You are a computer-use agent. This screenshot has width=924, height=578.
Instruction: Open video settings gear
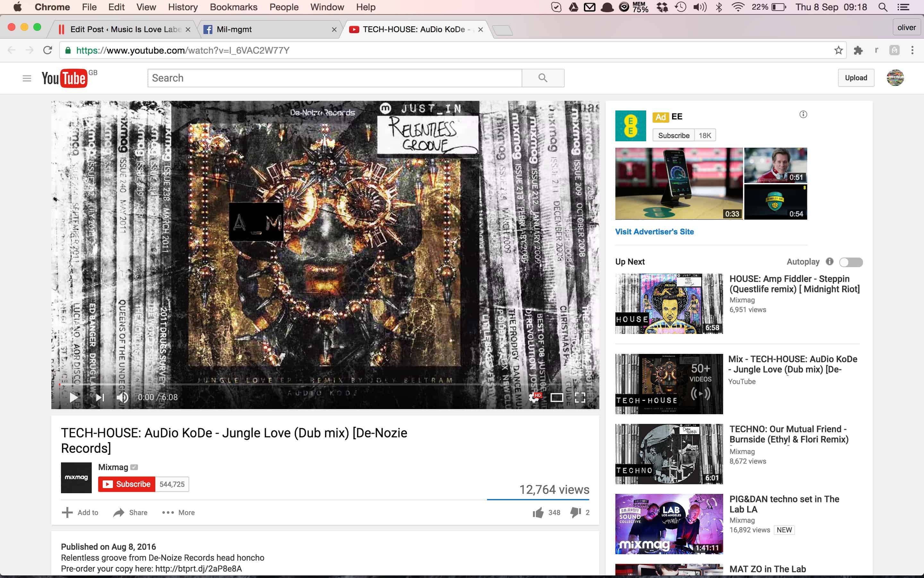click(535, 398)
